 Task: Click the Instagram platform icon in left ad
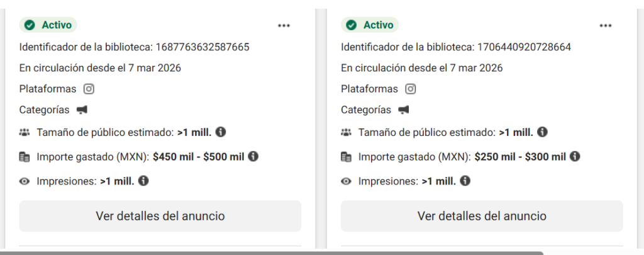point(89,89)
